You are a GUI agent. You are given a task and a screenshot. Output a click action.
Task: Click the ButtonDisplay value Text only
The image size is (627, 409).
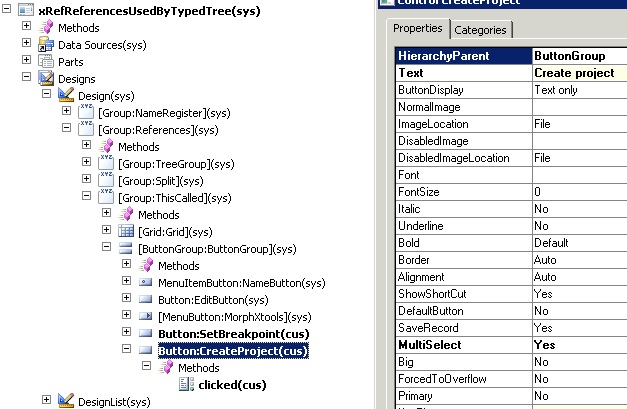point(579,90)
